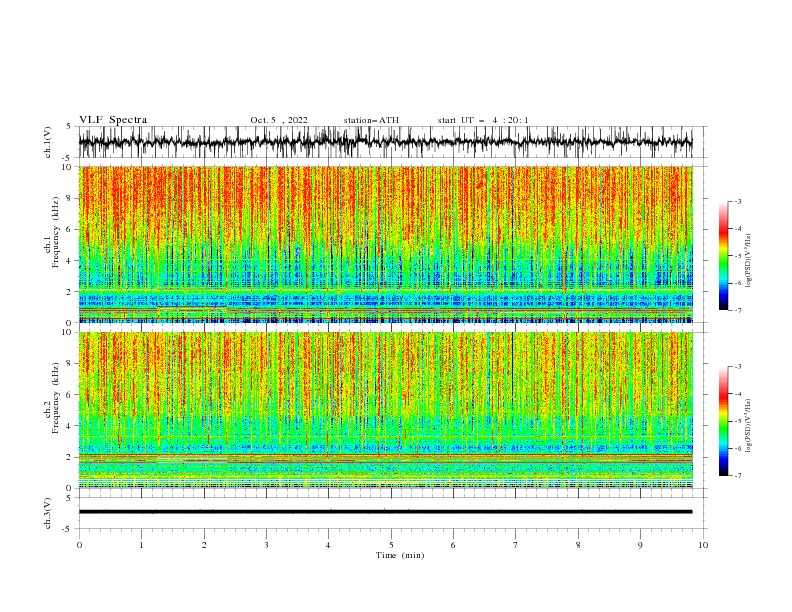Image resolution: width=792 pixels, height=612 pixels.
Task: Click the ch.1 PSD color scale bar
Action: pos(724,256)
